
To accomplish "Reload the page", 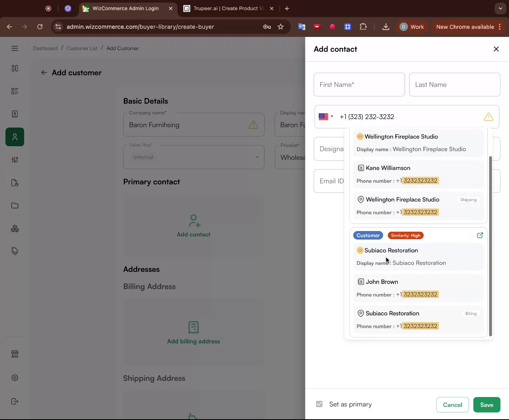I will (40, 27).
